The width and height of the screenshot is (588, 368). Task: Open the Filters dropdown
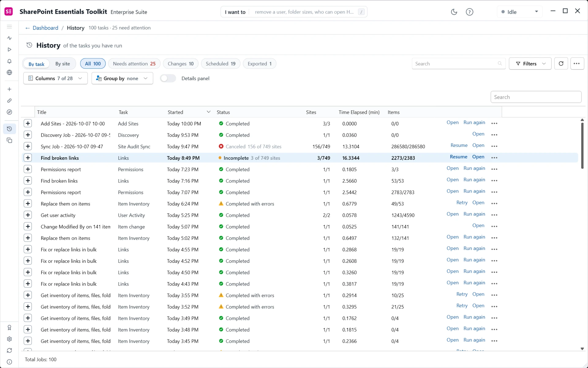click(x=530, y=63)
